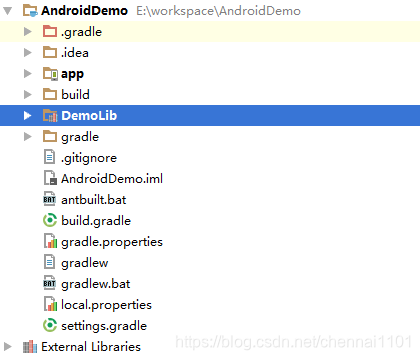This screenshot has height=360, width=420.
Task: Select the gradle.properties file name
Action: click(x=112, y=242)
